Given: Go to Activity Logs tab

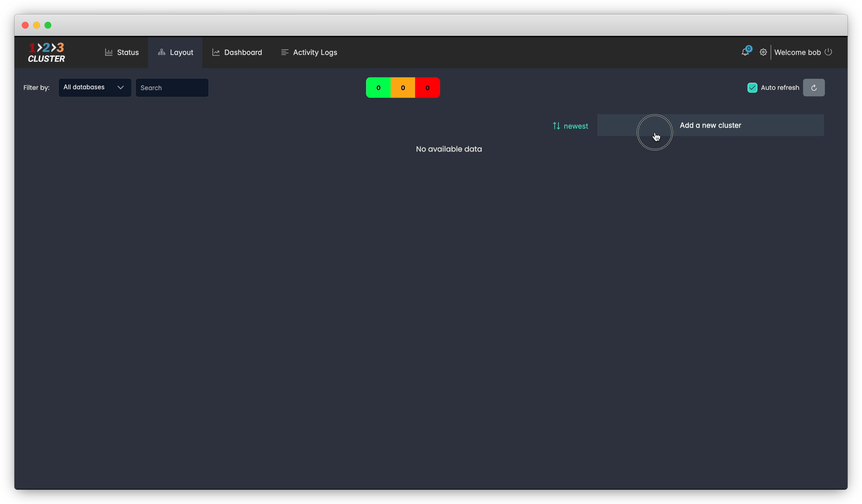Looking at the screenshot, I should 309,52.
